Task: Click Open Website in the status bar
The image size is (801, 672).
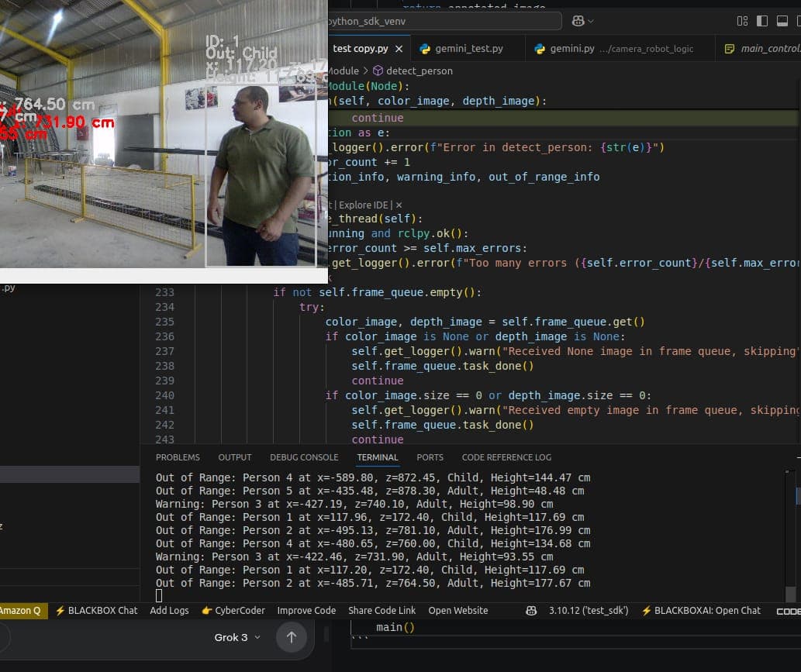Action: click(458, 611)
